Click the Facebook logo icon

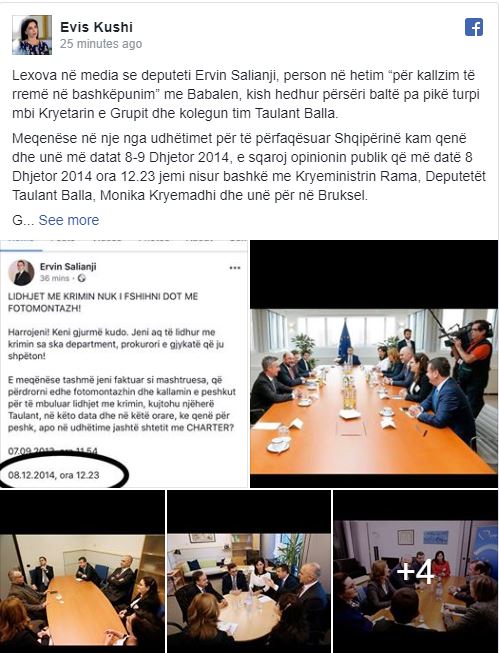click(x=474, y=27)
